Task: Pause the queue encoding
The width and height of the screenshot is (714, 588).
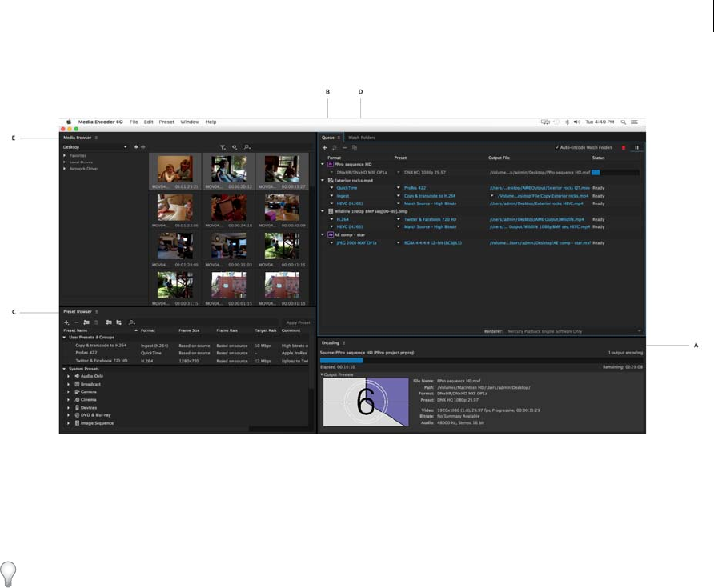Action: tap(636, 147)
